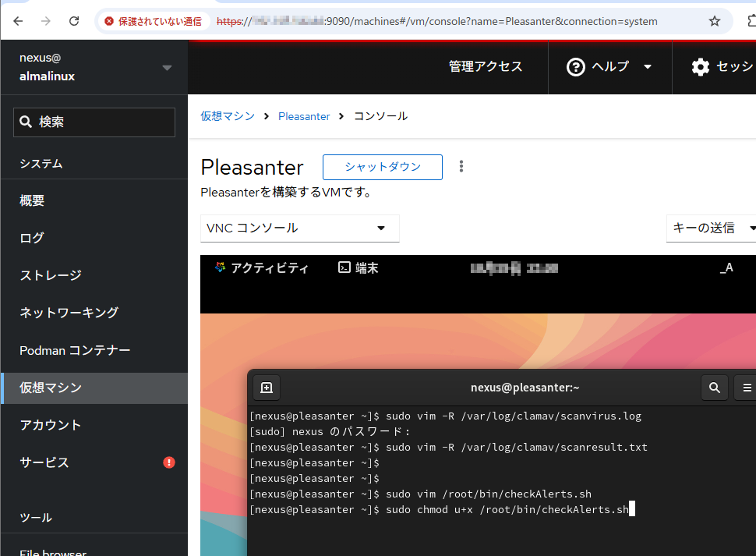
Task: Open session settings gear icon
Action: [x=700, y=67]
